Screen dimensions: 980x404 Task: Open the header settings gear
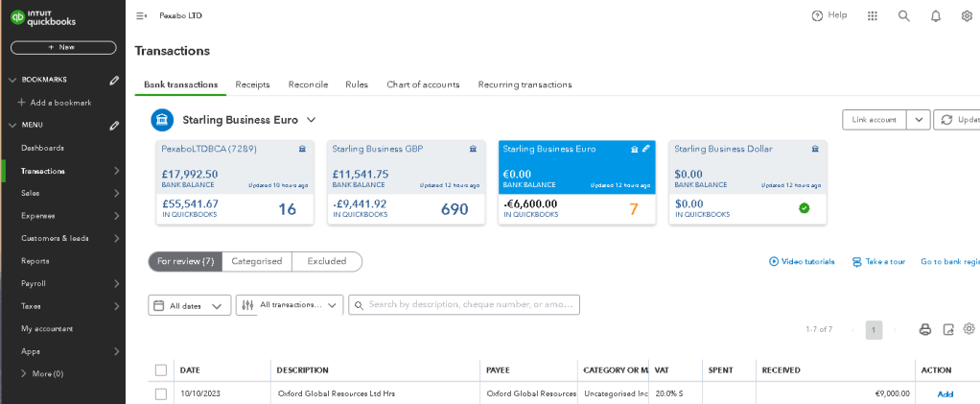pyautogui.click(x=967, y=16)
